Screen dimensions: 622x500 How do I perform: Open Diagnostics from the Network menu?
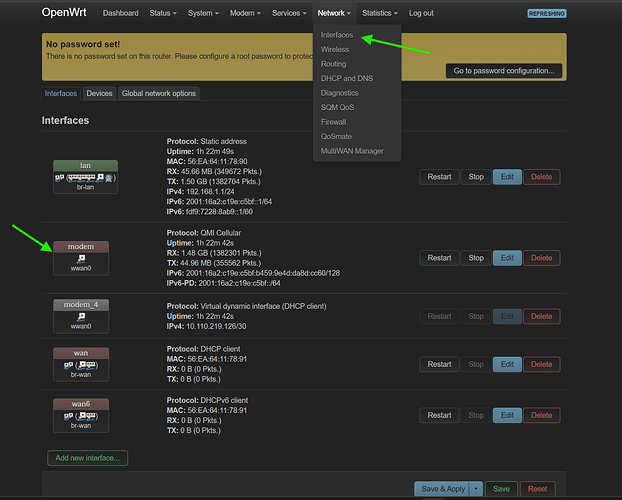[340, 93]
